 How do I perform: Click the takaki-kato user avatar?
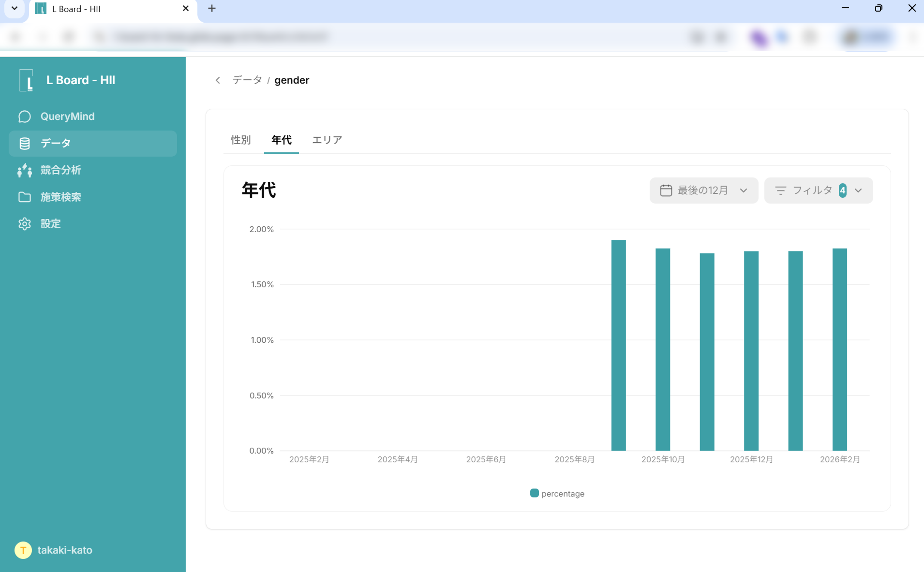click(23, 550)
